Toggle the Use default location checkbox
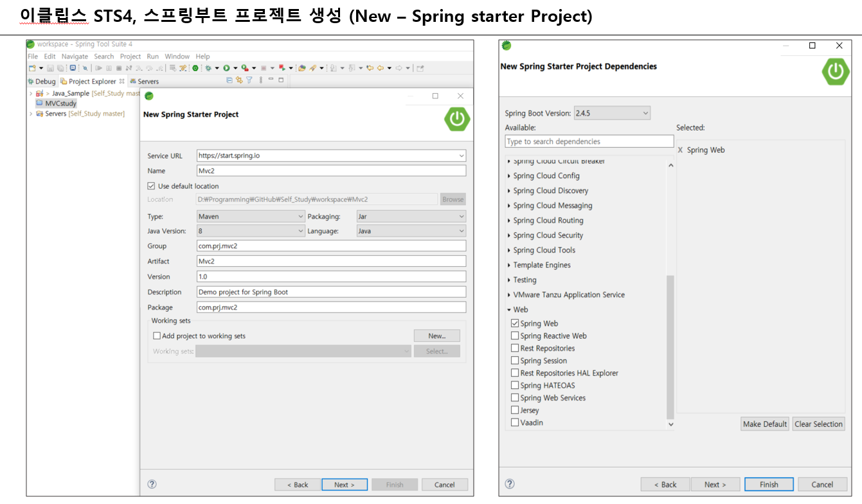 [x=152, y=186]
